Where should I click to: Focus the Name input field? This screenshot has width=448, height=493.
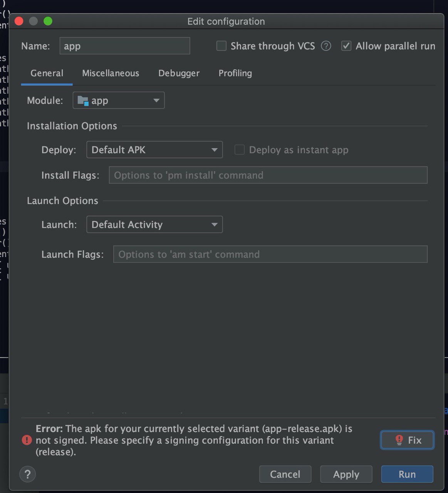[x=125, y=46]
